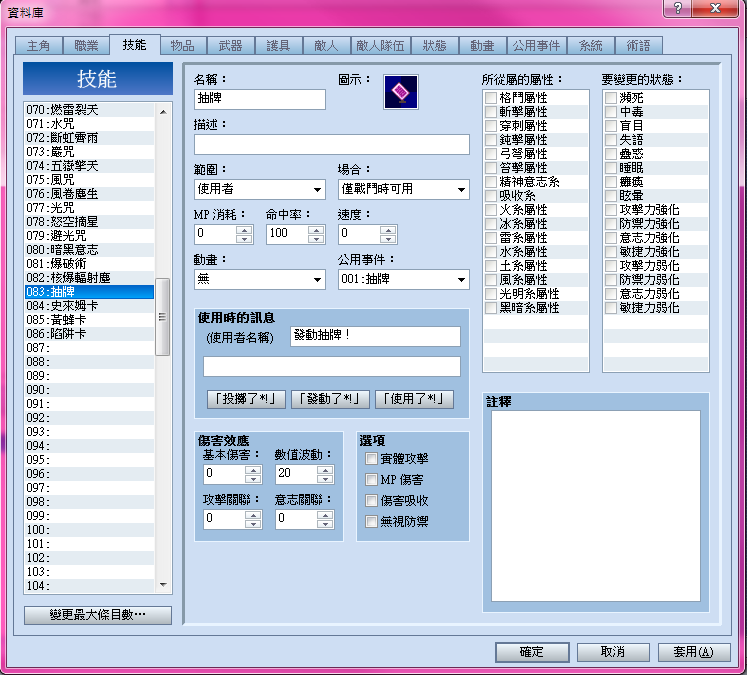Enable 火系屬性 checkbox

click(491, 210)
